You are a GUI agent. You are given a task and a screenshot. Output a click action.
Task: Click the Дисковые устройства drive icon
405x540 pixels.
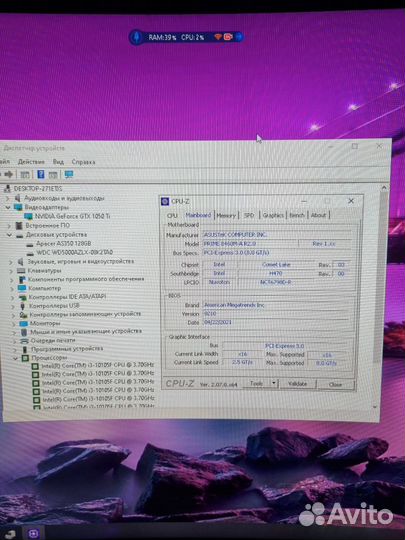point(19,235)
